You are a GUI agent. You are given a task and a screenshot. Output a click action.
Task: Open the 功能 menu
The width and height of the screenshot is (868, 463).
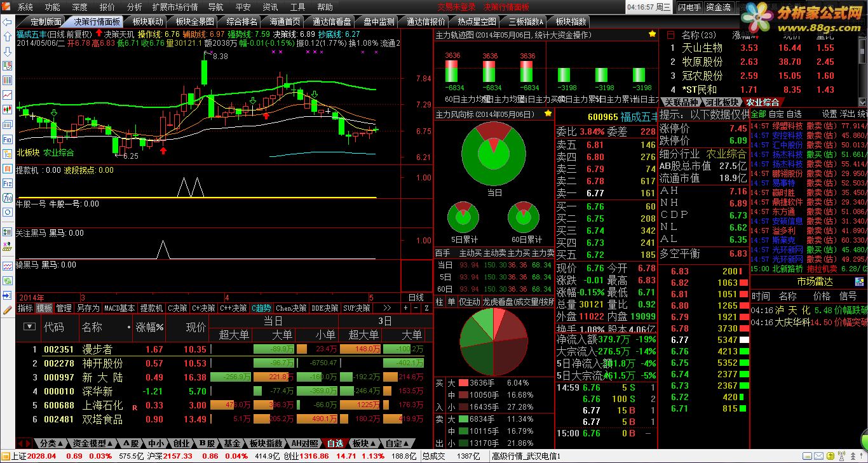click(x=53, y=7)
